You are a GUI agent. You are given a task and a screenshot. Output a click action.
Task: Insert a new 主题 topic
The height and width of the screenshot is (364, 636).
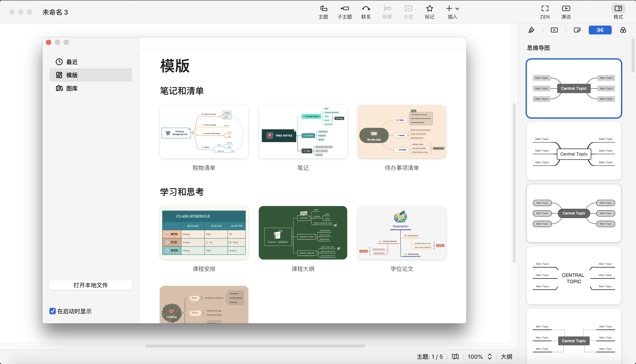tap(323, 12)
